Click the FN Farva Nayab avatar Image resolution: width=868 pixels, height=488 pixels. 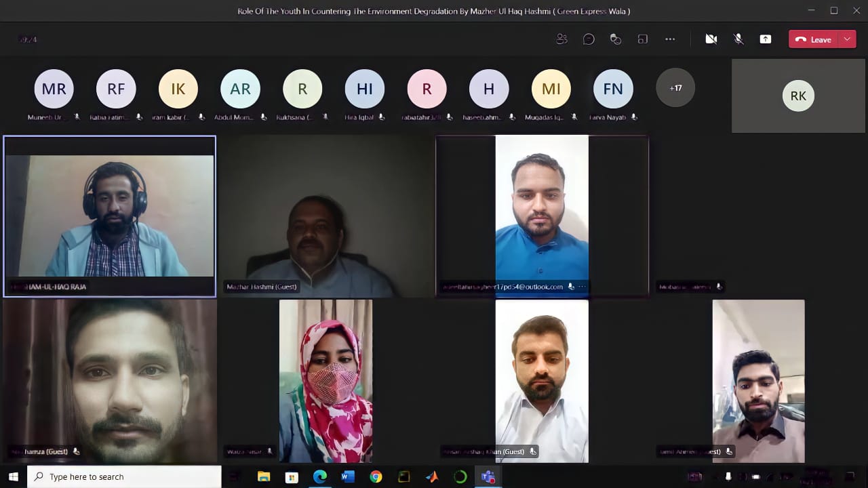tap(613, 89)
